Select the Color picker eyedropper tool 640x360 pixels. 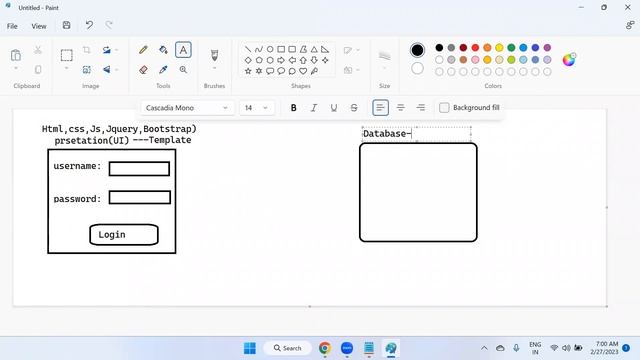coord(163,70)
